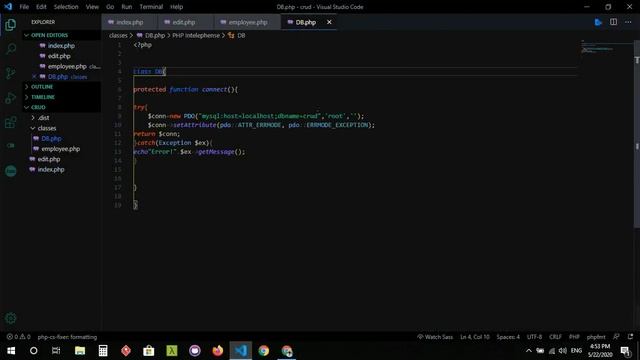The height and width of the screenshot is (360, 640).
Task: Open the Manage gear settings icon
Action: (x=11, y=318)
